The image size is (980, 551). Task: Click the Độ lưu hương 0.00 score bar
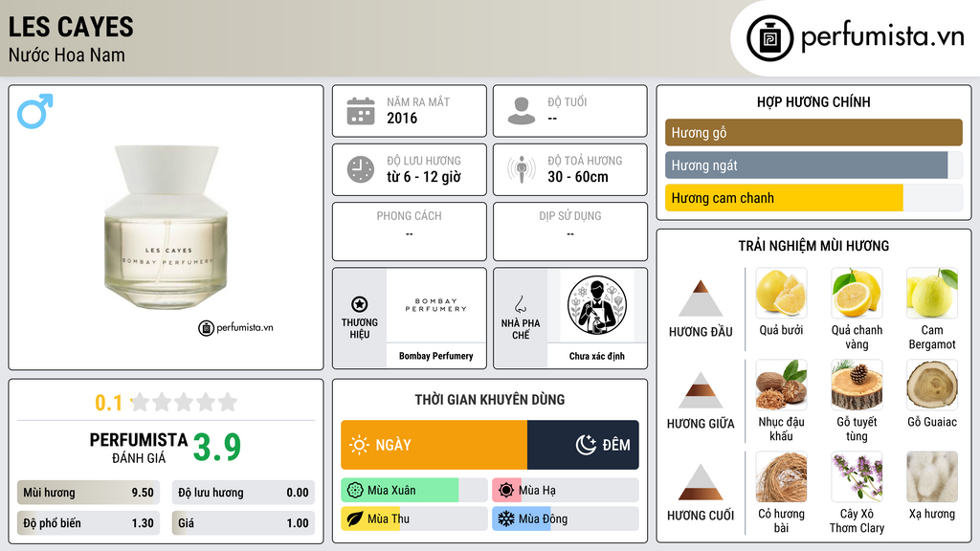pyautogui.click(x=243, y=493)
